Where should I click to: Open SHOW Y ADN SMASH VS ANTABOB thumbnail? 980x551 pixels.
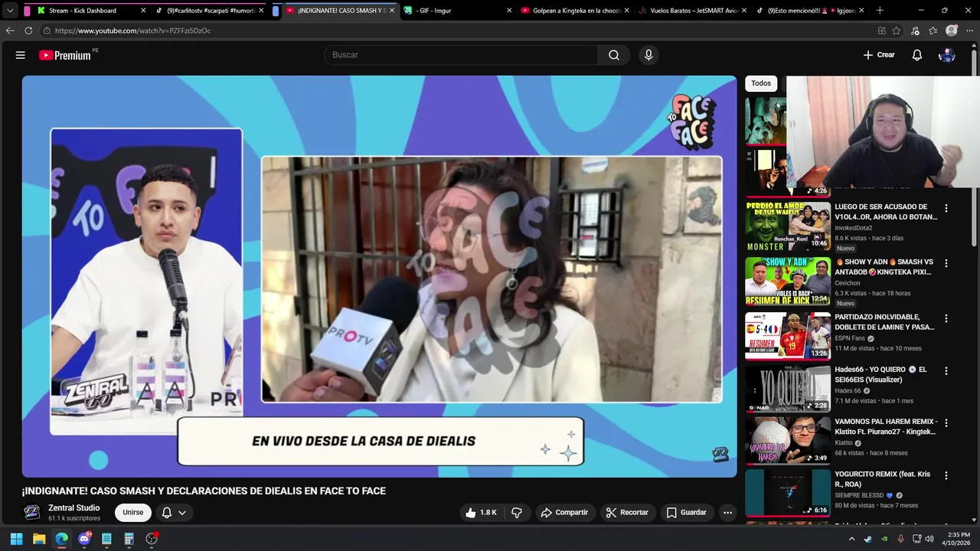click(x=788, y=282)
